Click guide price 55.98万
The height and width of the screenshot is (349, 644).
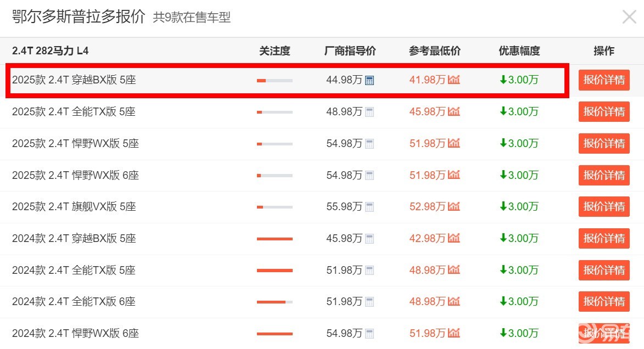pyautogui.click(x=344, y=206)
